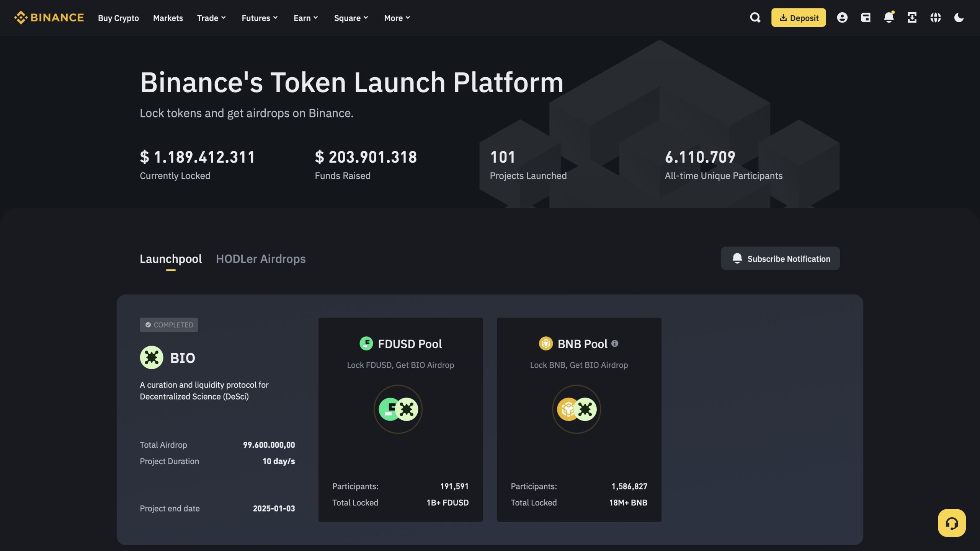The height and width of the screenshot is (551, 980).
Task: Click the Binance logo
Action: [x=49, y=18]
